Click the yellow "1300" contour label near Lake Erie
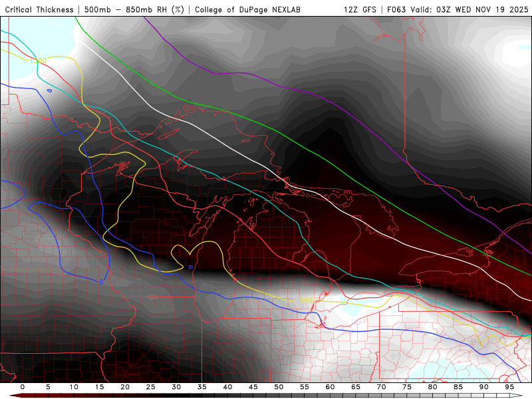Screen dimensions: 532x399 tap(304, 301)
